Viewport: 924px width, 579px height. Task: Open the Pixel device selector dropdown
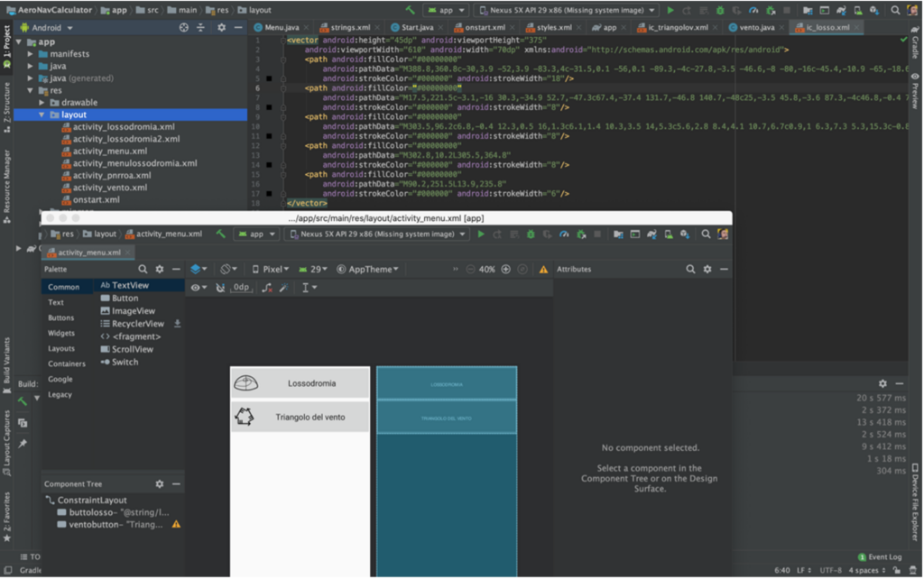click(x=272, y=269)
